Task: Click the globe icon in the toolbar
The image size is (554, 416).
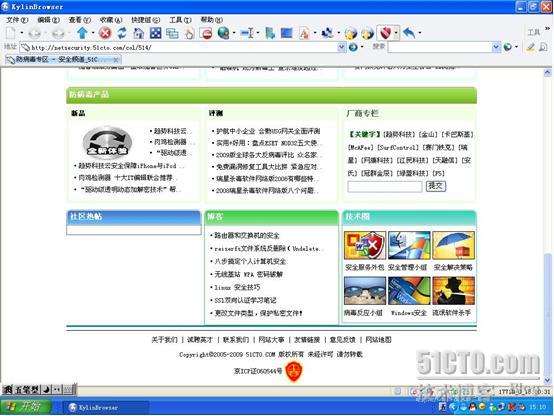Action: coord(223,33)
